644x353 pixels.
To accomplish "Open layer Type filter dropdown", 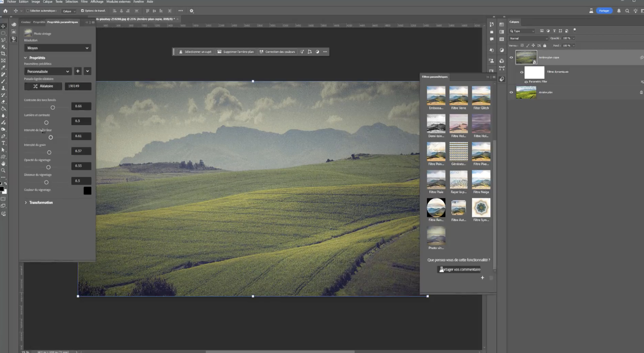I will (522, 31).
